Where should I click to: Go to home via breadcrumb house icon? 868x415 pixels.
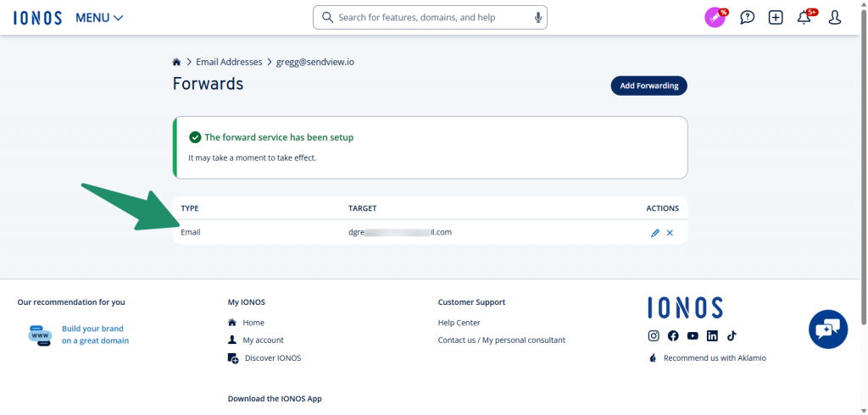click(176, 62)
